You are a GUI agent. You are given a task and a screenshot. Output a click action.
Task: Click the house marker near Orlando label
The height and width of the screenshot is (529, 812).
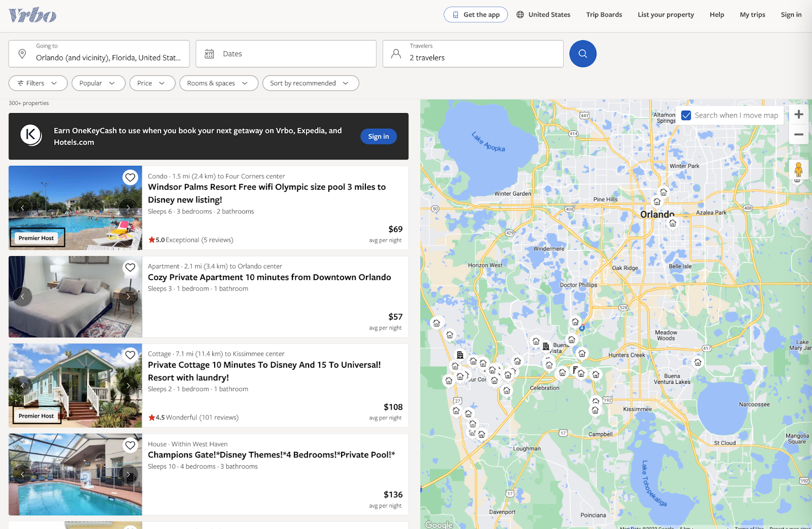[672, 223]
